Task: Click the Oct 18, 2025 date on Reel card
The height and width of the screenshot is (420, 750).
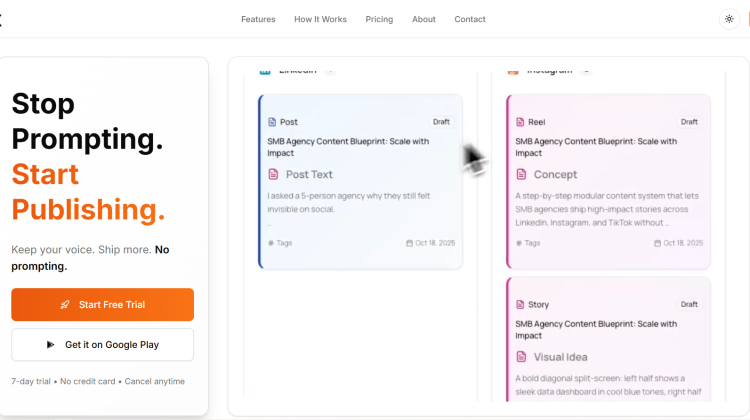Action: [679, 243]
